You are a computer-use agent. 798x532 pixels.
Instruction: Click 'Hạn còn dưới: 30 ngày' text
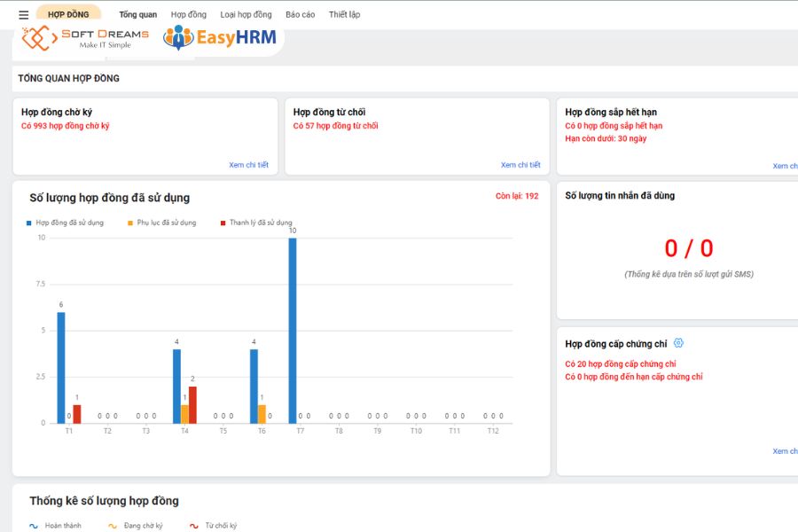click(606, 138)
